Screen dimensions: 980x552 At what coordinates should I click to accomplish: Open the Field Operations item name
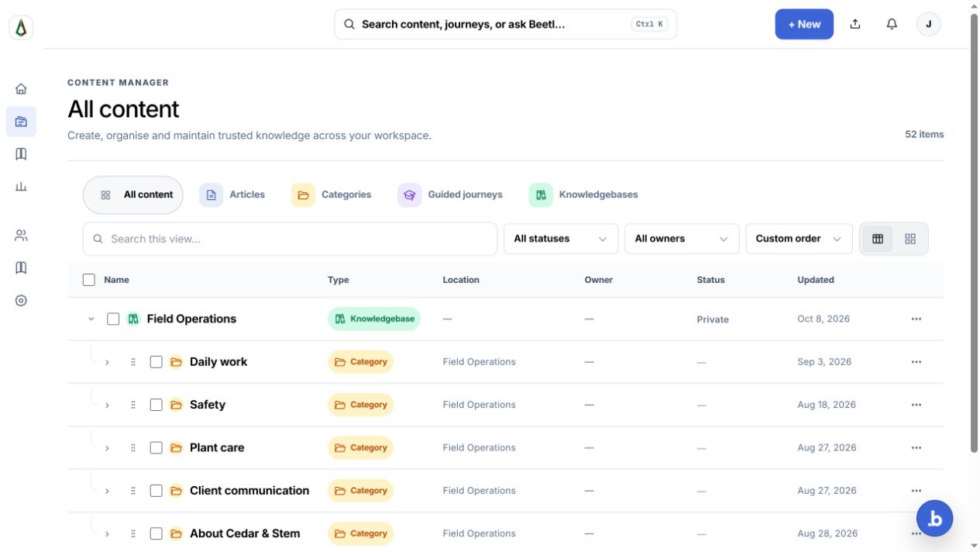coord(191,319)
